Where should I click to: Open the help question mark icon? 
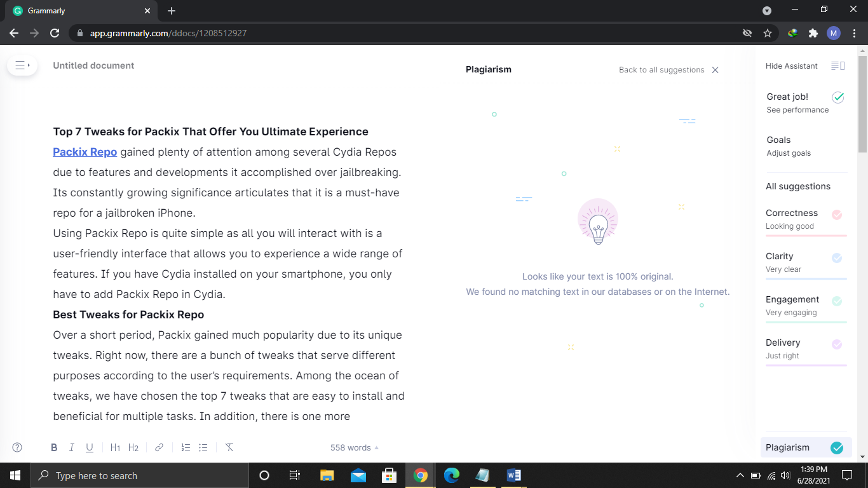click(x=17, y=447)
